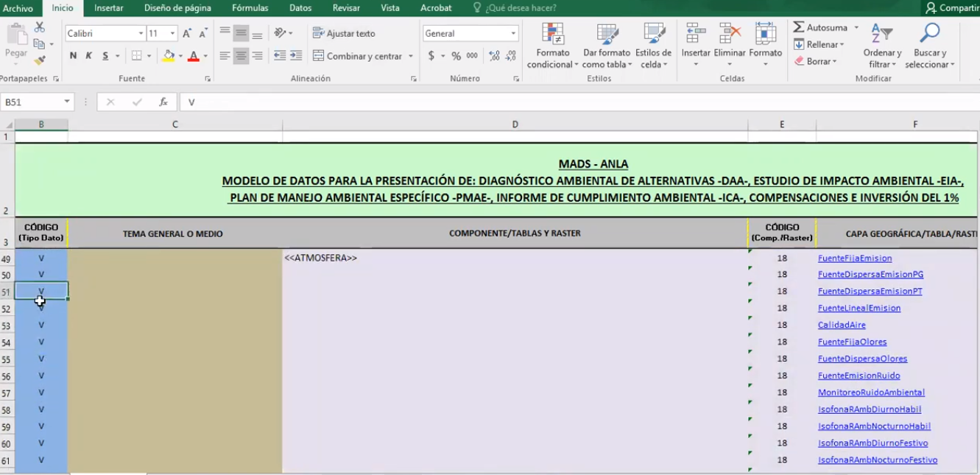Image resolution: width=980 pixels, height=475 pixels.
Task: Click the yellow fill color swatch
Action: 169,56
